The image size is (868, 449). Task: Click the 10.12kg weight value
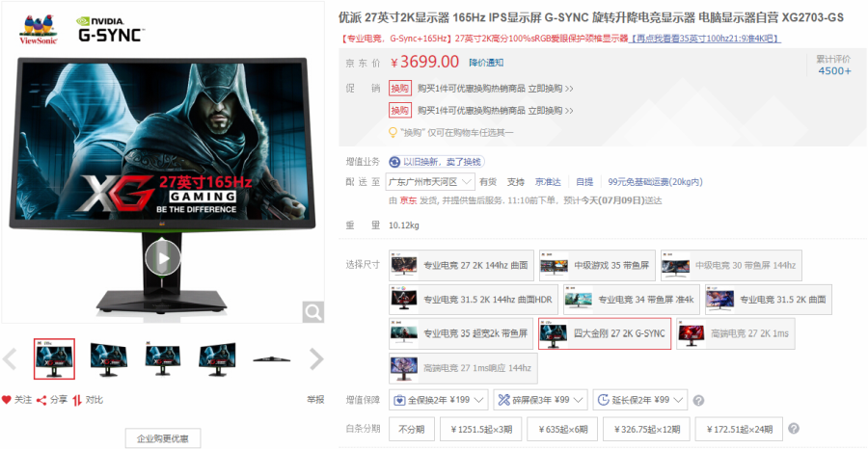(404, 225)
